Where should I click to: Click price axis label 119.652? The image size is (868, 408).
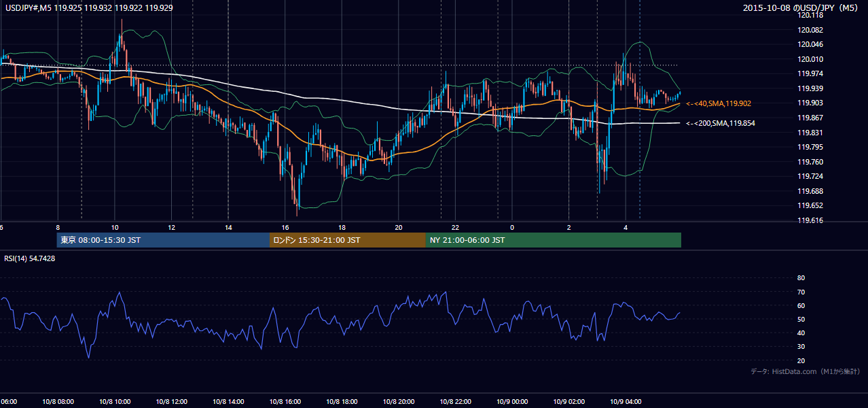[x=809, y=205]
